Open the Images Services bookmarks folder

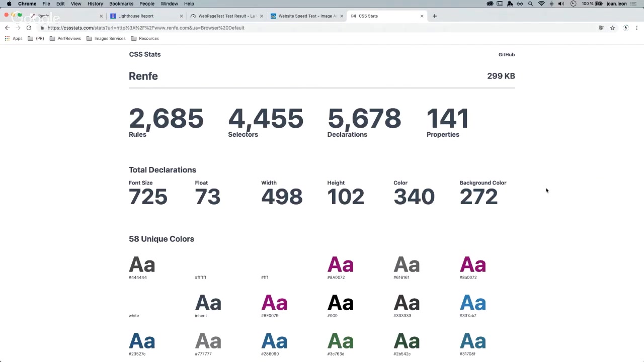[x=106, y=38]
